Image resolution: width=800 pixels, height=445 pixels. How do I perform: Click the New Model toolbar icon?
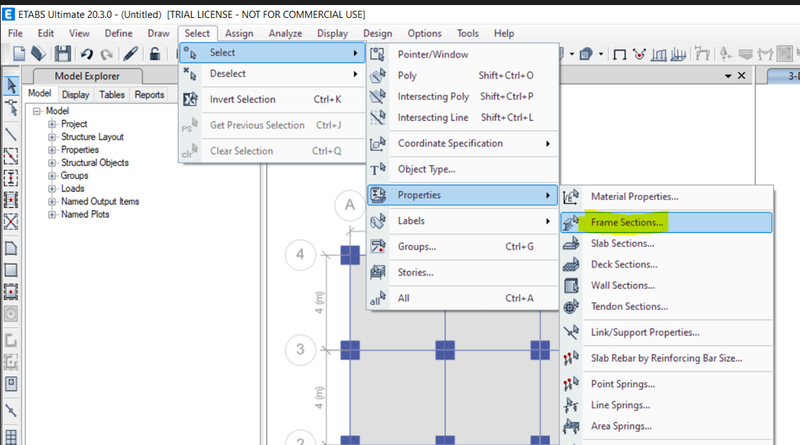tap(19, 54)
